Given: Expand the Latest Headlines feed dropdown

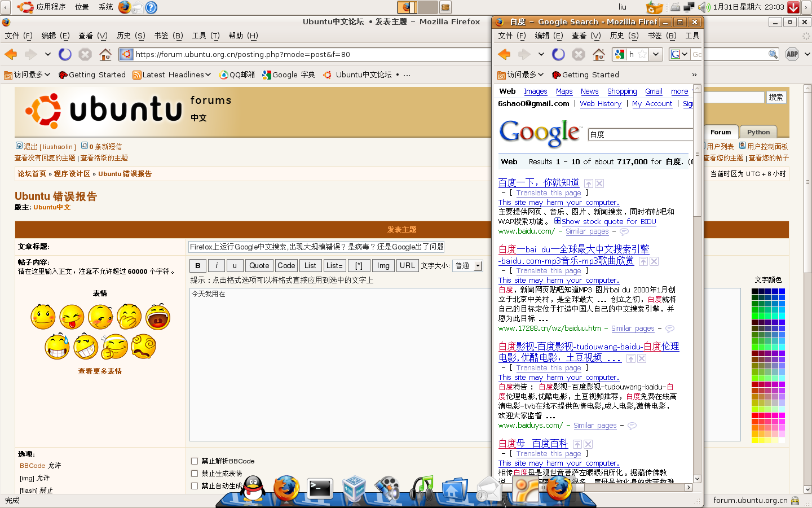Looking at the screenshot, I should point(172,75).
